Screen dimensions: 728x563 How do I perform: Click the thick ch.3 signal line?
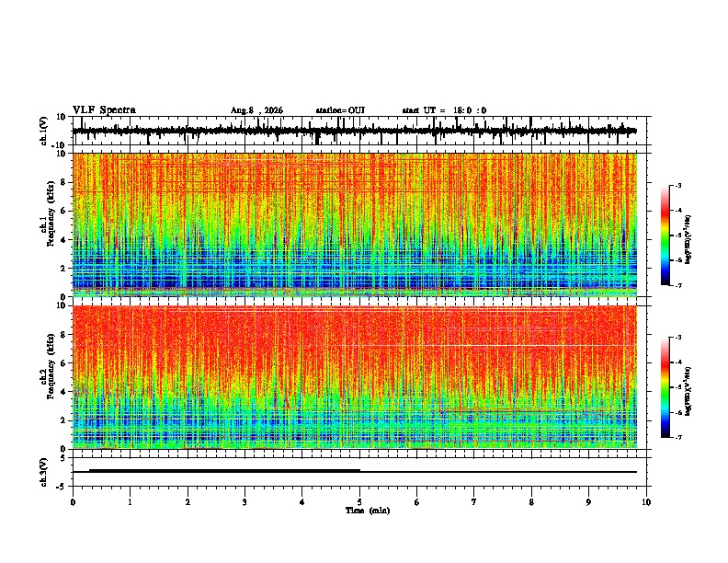(x=224, y=471)
